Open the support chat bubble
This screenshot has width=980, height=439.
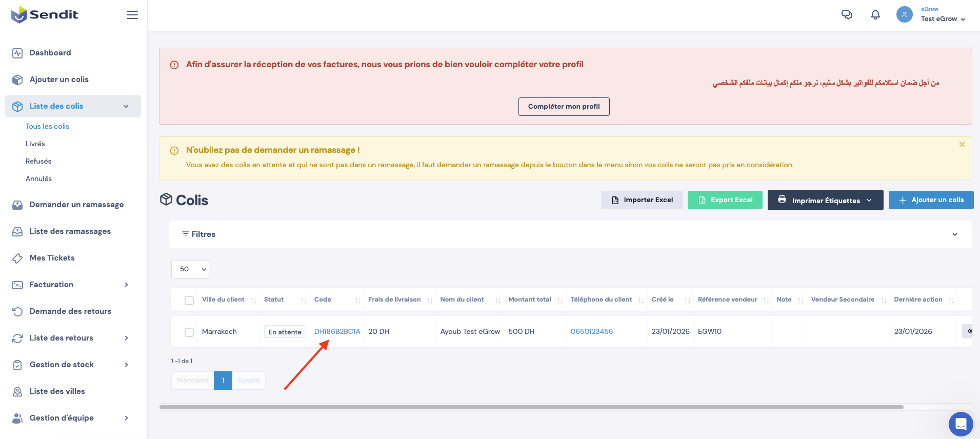961,424
